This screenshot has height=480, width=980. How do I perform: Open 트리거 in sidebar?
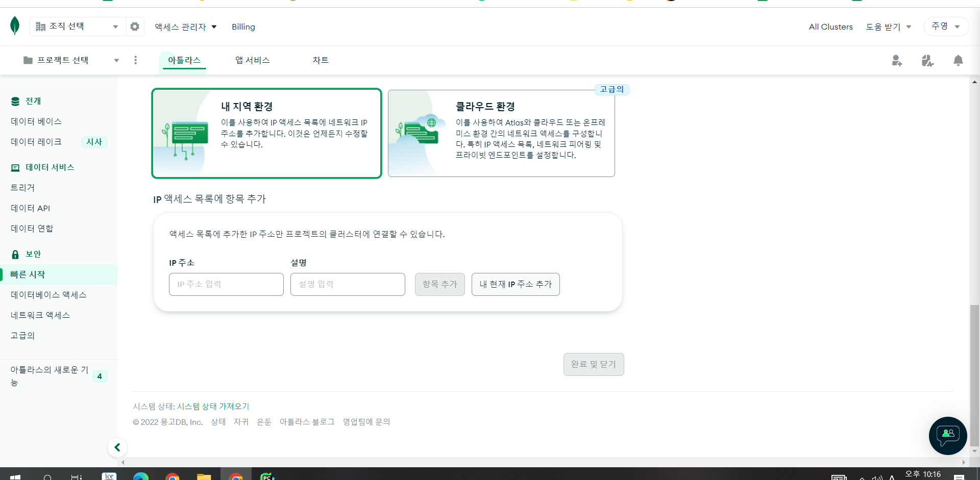[x=22, y=188]
